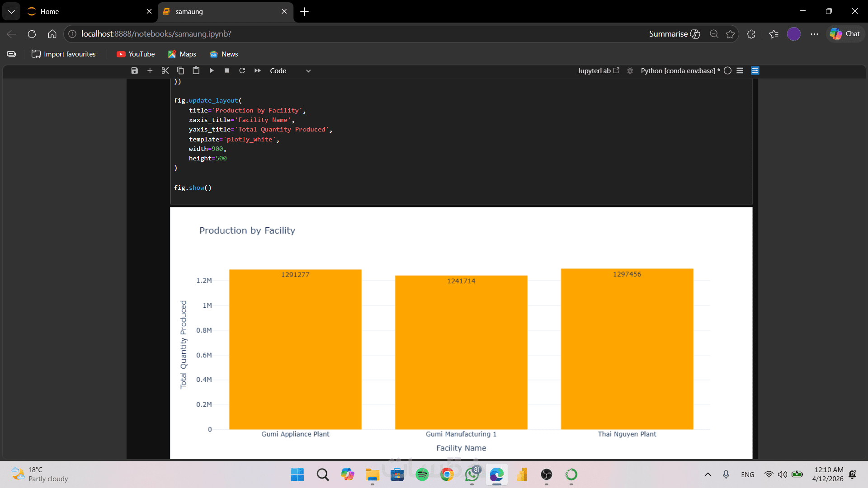The height and width of the screenshot is (488, 868).
Task: Add this page to favourites star
Action: pos(730,34)
